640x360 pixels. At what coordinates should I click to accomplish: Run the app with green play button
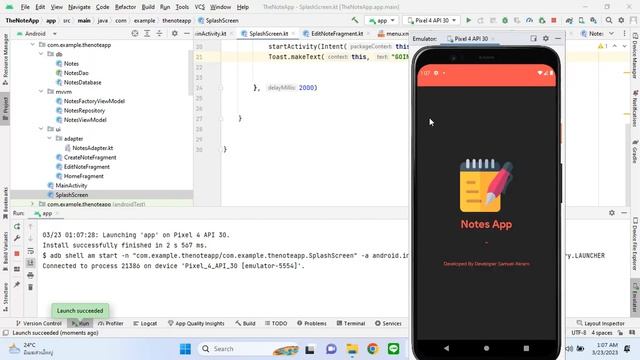(x=469, y=20)
